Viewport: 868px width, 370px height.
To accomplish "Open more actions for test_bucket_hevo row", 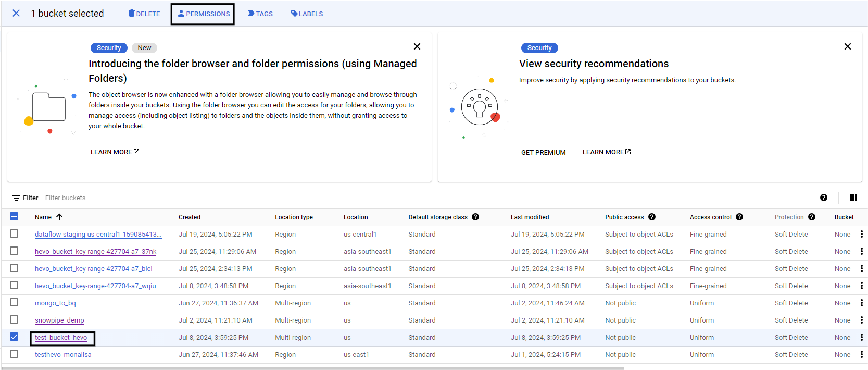I will 861,337.
